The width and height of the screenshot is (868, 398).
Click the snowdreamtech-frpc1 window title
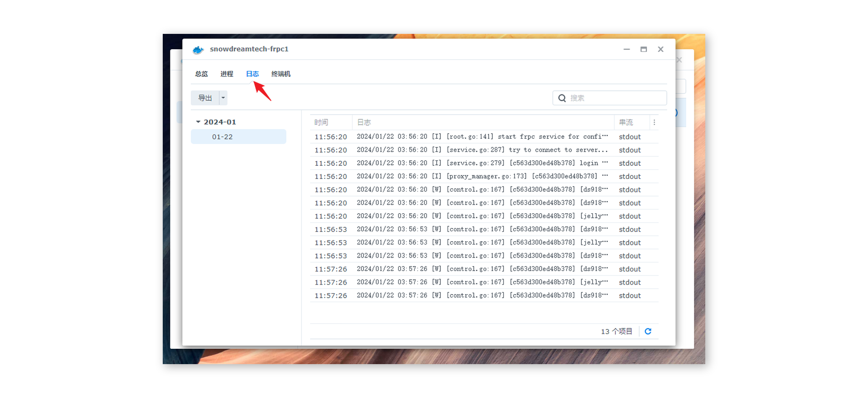[x=249, y=49]
